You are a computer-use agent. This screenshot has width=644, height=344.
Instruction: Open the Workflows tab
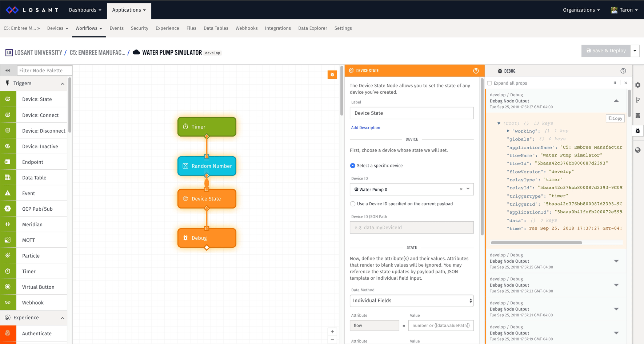(89, 28)
